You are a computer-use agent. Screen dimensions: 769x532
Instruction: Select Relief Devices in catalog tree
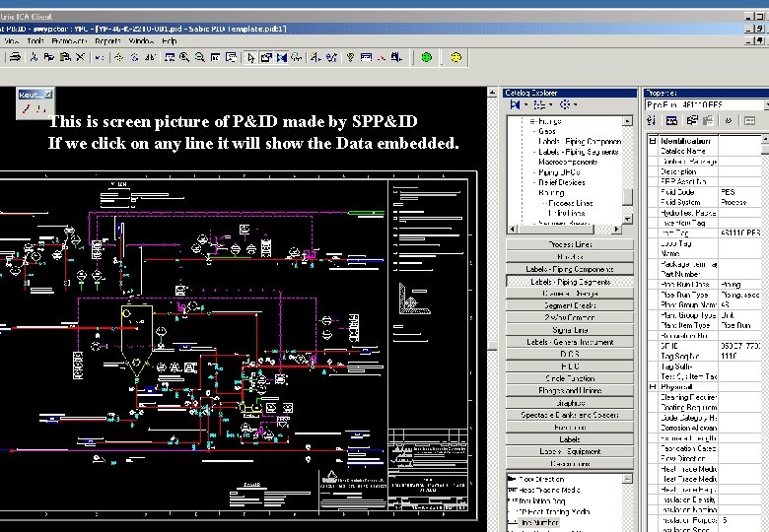coord(564,182)
